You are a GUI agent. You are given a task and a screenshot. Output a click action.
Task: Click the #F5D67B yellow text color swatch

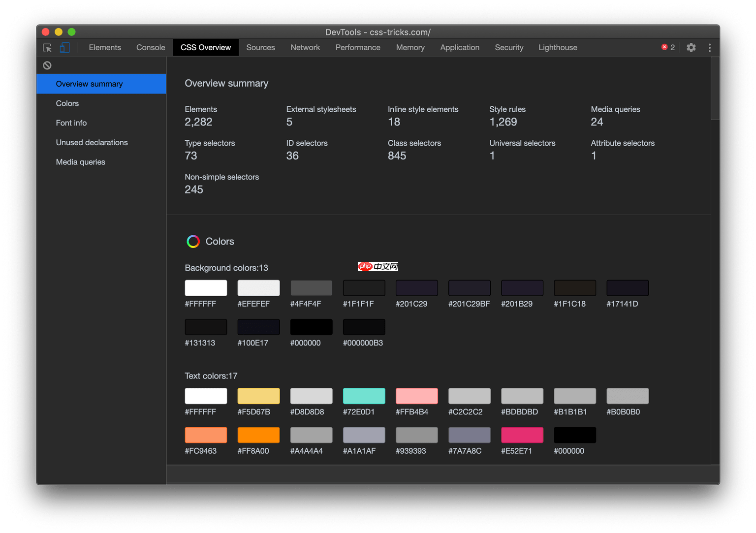[x=258, y=396]
